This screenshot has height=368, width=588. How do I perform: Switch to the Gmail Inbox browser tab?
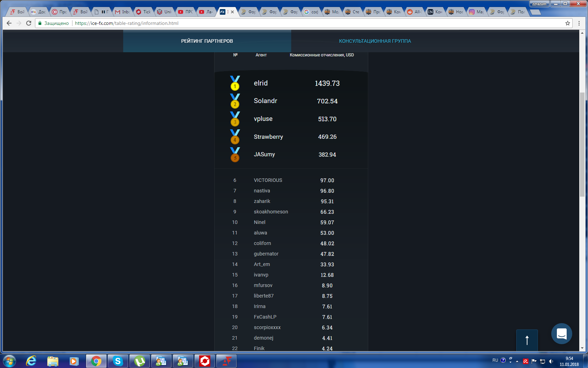click(x=123, y=12)
